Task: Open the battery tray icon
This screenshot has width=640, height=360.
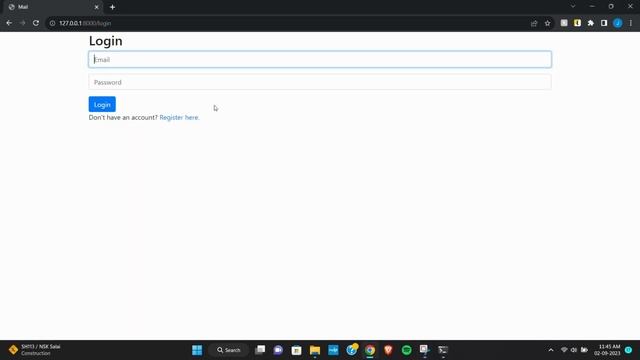Action: 584,350
